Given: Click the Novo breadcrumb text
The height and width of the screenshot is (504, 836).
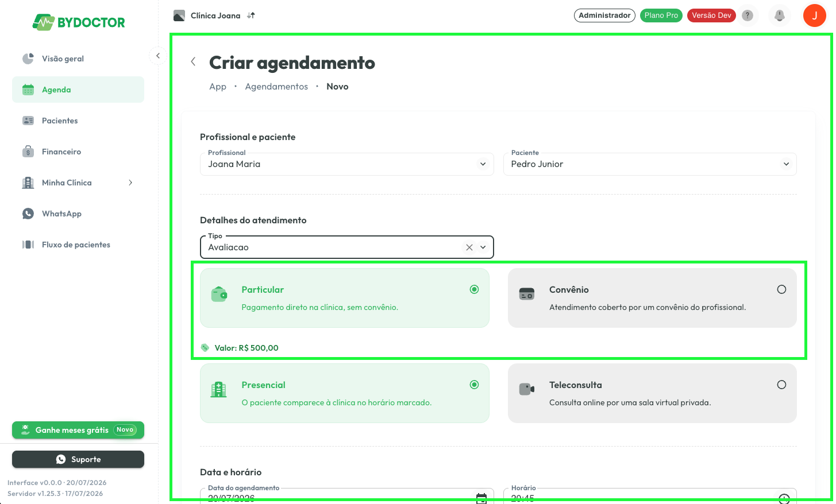Looking at the screenshot, I should tap(337, 87).
